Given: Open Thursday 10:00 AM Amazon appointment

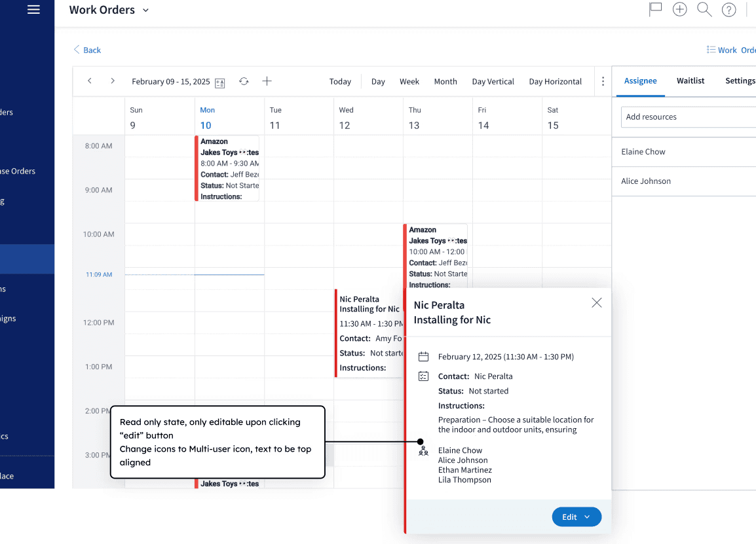Looking at the screenshot, I should [x=436, y=257].
